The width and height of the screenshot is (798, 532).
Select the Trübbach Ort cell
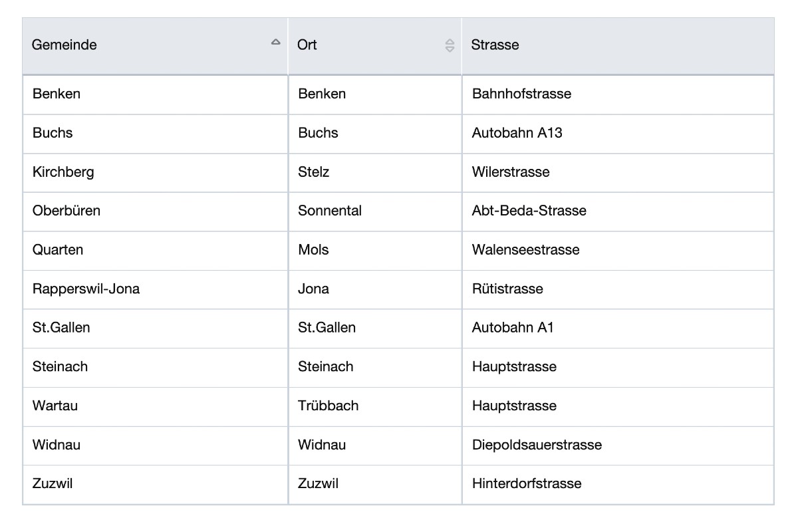(x=375, y=406)
